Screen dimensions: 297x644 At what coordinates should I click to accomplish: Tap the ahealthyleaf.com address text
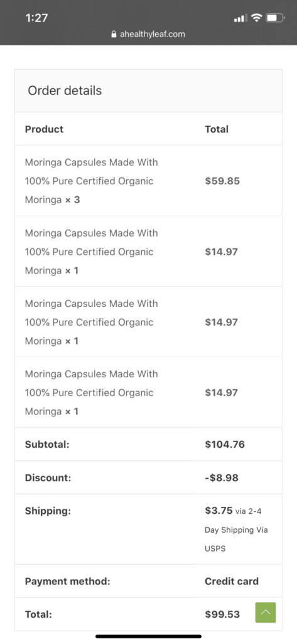[152, 34]
